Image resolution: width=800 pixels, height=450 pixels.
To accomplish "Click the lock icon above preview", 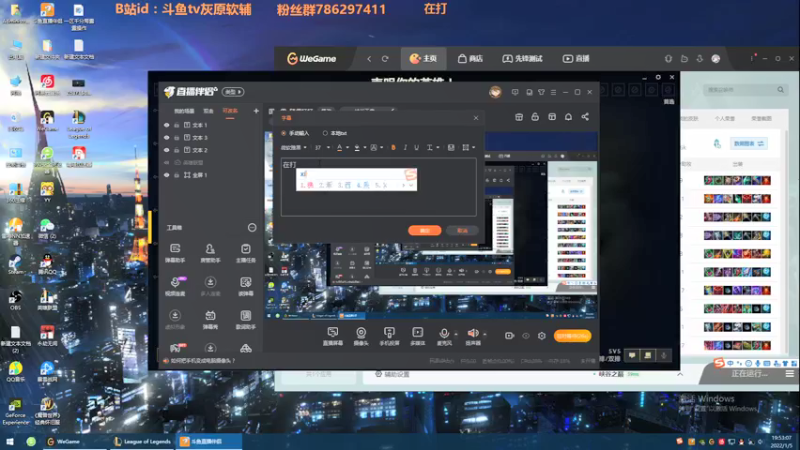I will [x=535, y=117].
